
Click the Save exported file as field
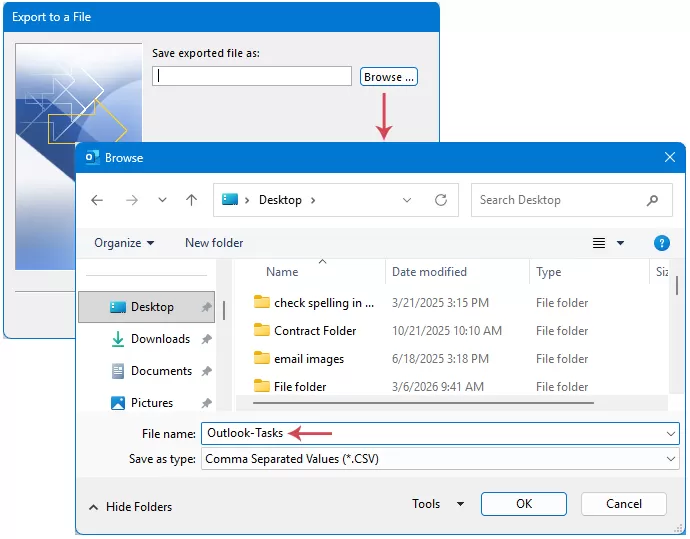[252, 76]
